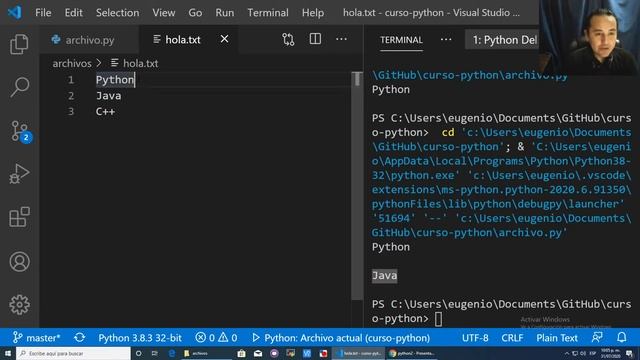
Task: Switch to Chrome python2 taskbar window
Action: coord(411,353)
